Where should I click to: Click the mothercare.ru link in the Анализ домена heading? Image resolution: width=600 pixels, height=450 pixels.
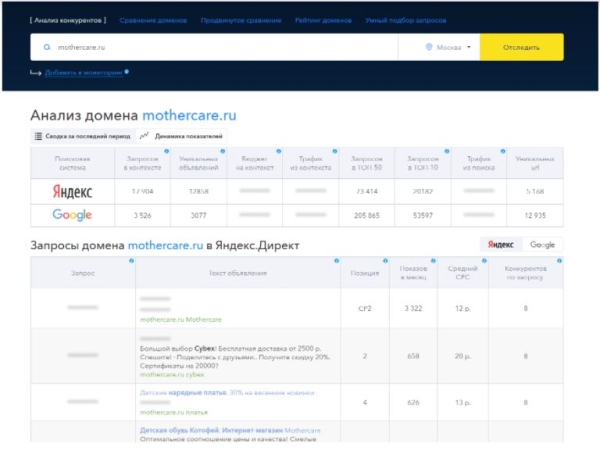[189, 115]
